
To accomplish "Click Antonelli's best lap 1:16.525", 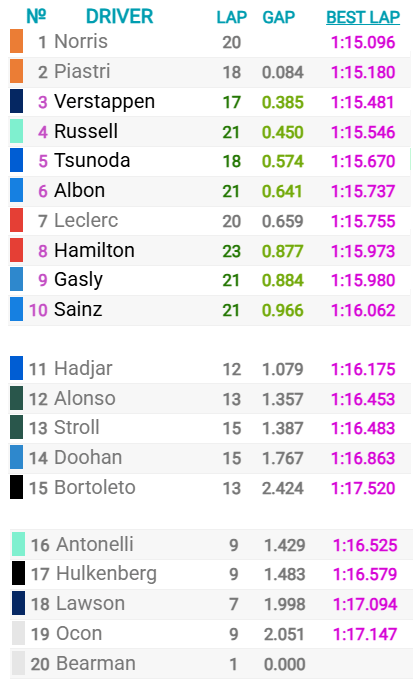I will click(x=365, y=545).
